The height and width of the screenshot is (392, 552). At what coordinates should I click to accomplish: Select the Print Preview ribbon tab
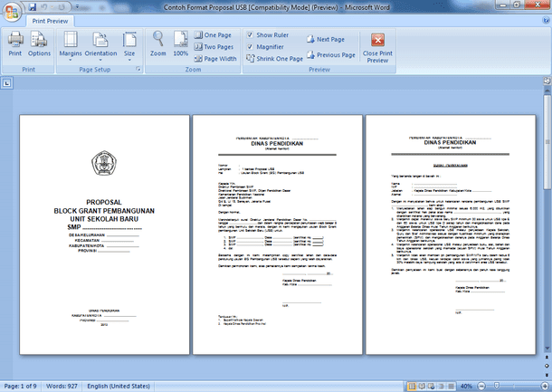(x=50, y=21)
